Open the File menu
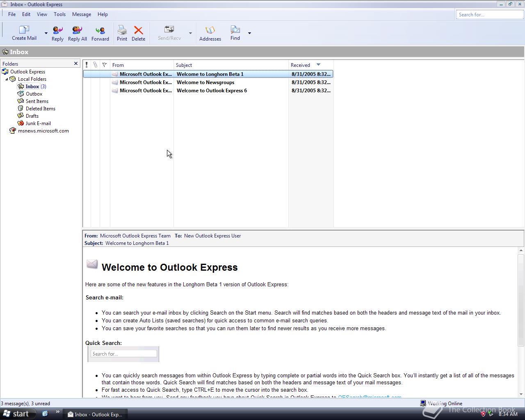525x420 pixels. pyautogui.click(x=12, y=14)
